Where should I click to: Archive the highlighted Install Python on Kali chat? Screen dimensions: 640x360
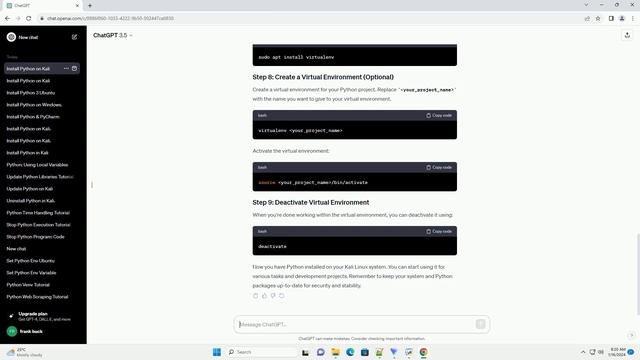74,69
